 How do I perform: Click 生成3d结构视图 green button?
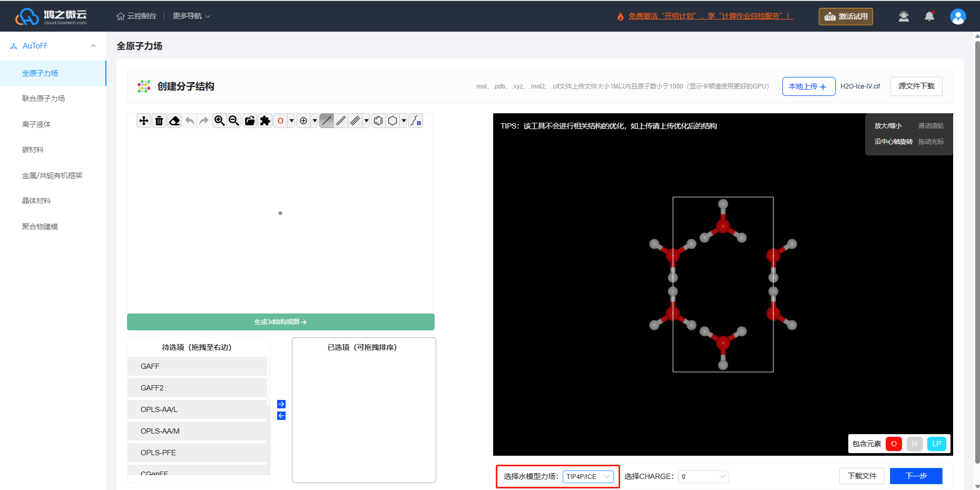pyautogui.click(x=281, y=322)
